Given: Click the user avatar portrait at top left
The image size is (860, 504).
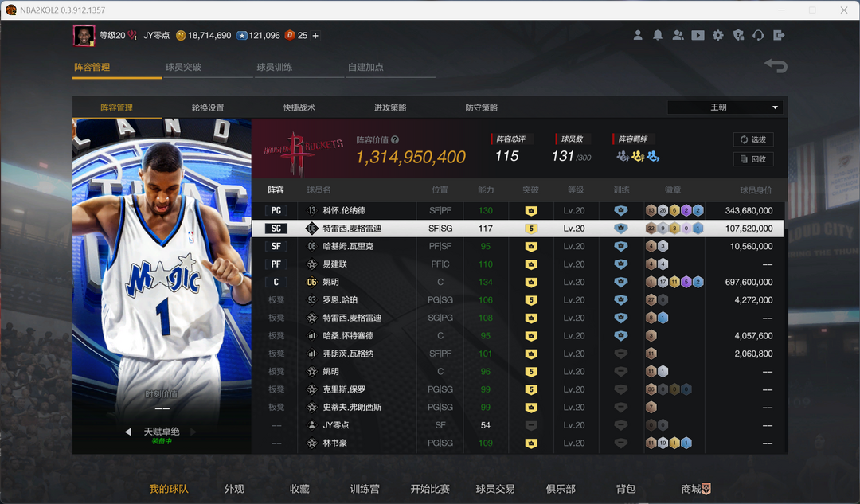Looking at the screenshot, I should 84,36.
